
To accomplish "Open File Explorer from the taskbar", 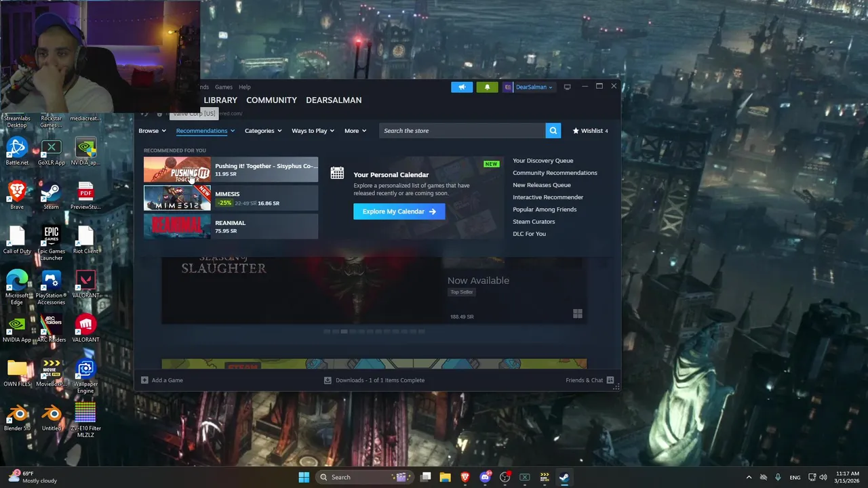I will click(446, 477).
